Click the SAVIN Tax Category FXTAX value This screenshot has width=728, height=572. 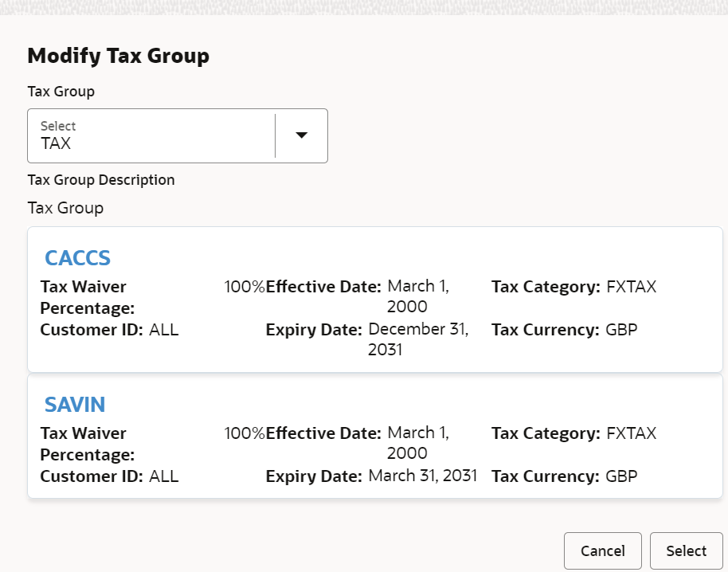[x=632, y=433]
